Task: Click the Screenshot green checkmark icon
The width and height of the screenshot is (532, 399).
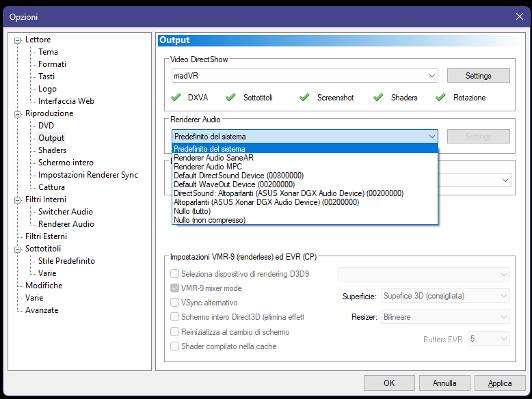Action: (304, 97)
